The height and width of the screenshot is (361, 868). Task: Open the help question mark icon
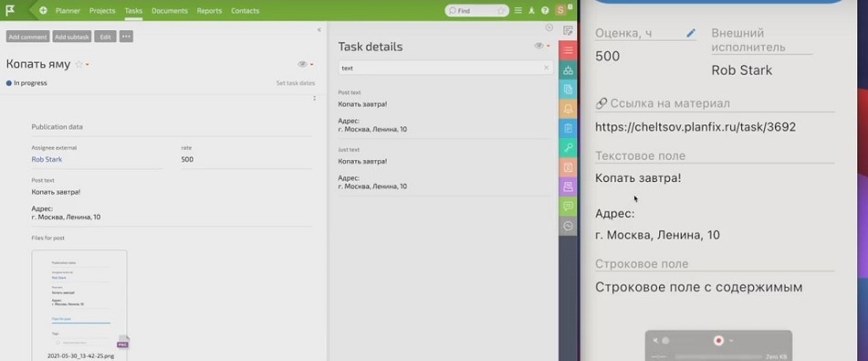point(545,11)
